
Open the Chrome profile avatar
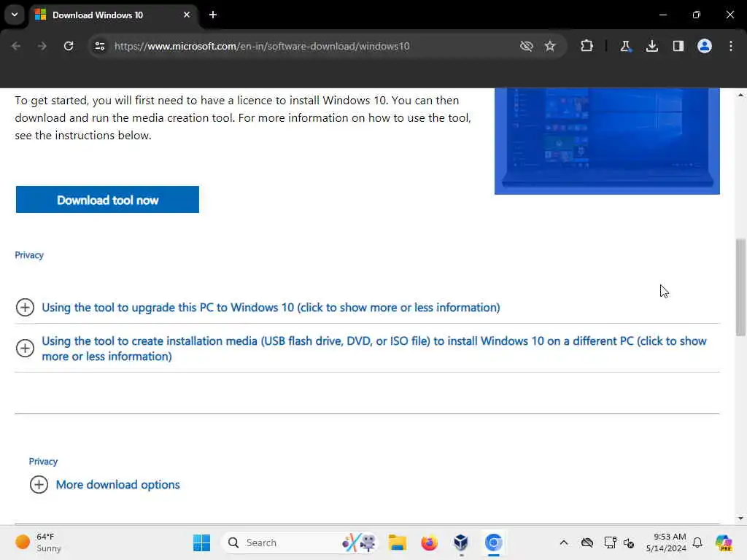(x=704, y=46)
